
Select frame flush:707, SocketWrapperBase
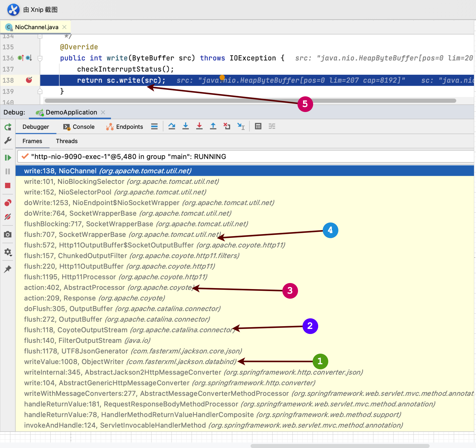(245, 234)
